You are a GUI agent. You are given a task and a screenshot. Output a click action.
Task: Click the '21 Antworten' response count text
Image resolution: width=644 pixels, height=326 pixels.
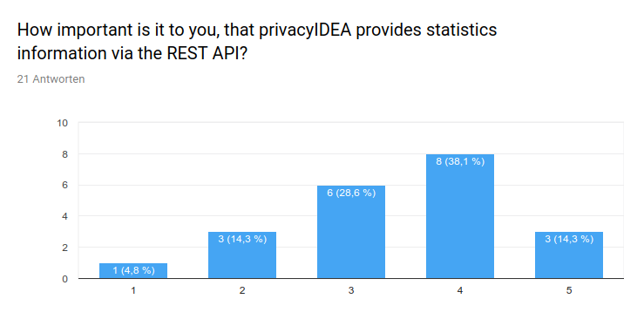[x=51, y=78]
